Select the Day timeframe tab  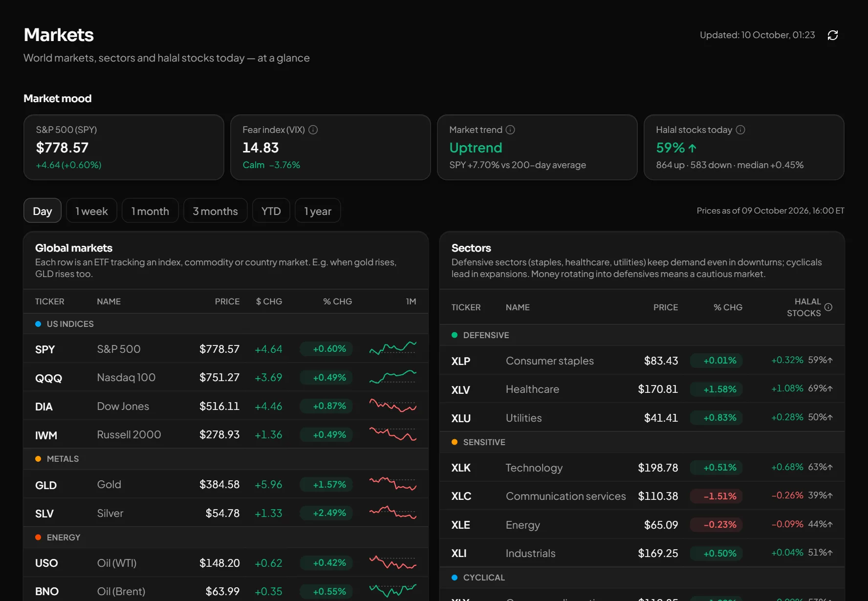click(43, 211)
